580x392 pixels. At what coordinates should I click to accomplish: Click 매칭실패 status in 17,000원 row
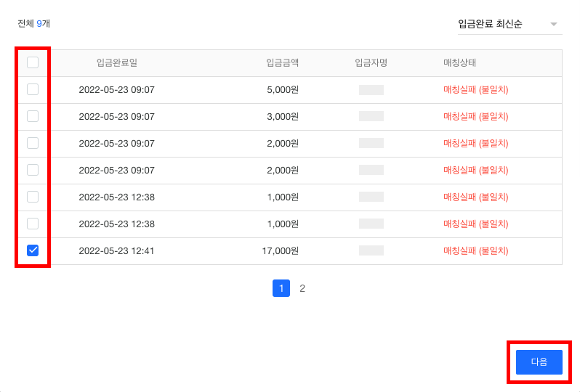click(x=475, y=250)
